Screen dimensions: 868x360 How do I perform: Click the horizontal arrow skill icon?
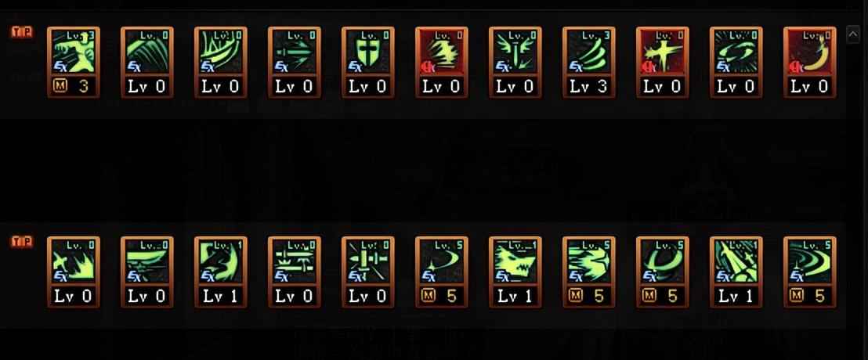point(295,52)
